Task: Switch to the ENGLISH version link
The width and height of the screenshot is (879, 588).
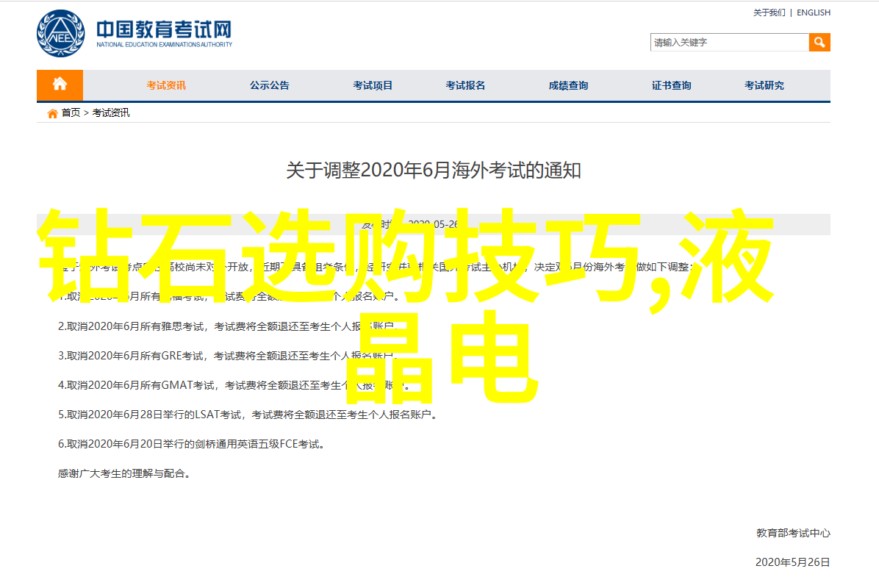Action: pyautogui.click(x=814, y=12)
